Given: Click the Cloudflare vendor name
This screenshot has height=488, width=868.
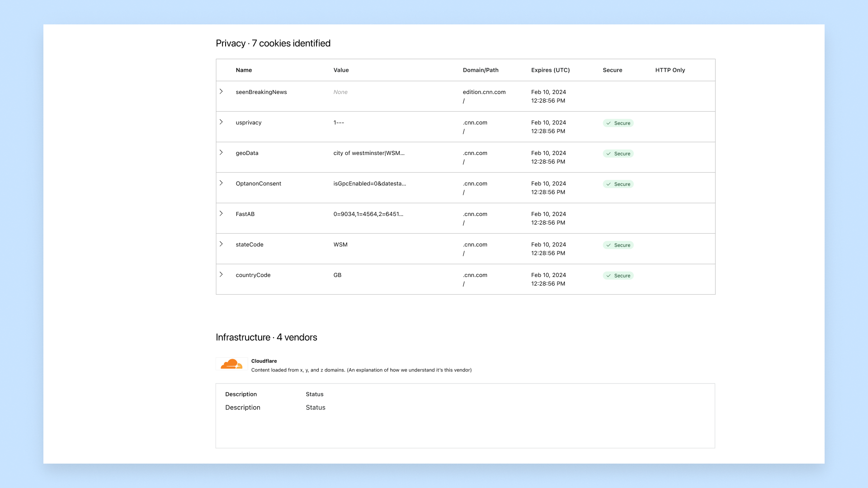Looking at the screenshot, I should coord(264,361).
